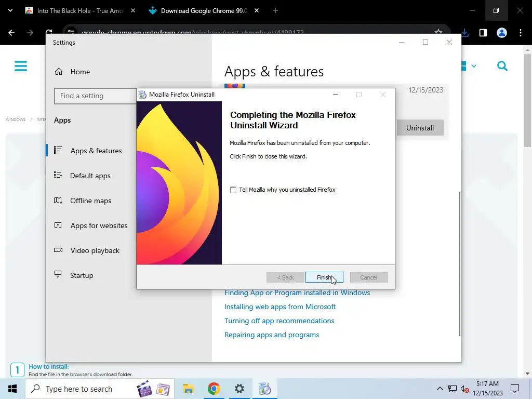Switch to Into The Black Hole tab

[79, 11]
